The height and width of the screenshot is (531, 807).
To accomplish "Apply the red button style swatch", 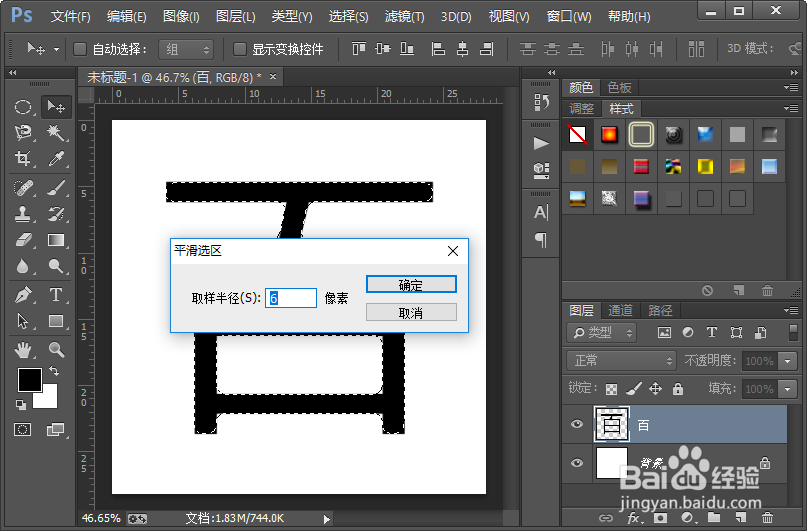I will 609,135.
